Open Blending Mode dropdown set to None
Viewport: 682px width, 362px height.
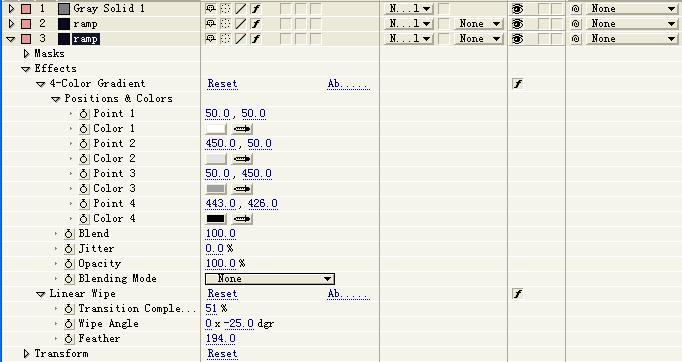(270, 279)
